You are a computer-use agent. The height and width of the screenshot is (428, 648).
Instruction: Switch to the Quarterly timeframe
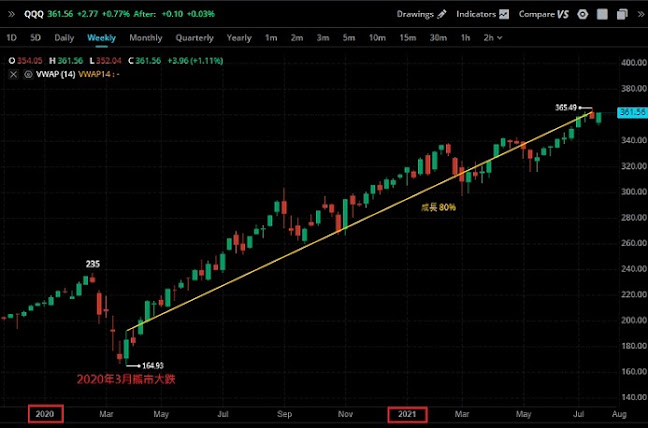click(194, 38)
